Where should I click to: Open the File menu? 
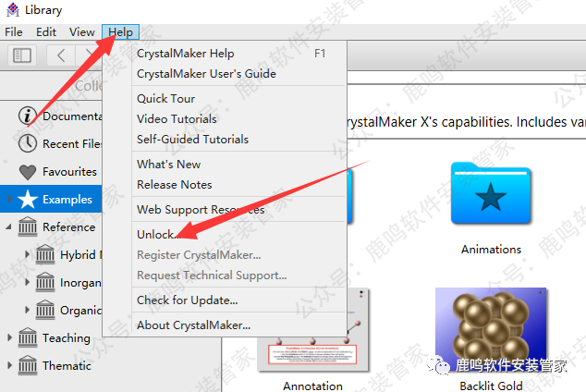click(14, 32)
